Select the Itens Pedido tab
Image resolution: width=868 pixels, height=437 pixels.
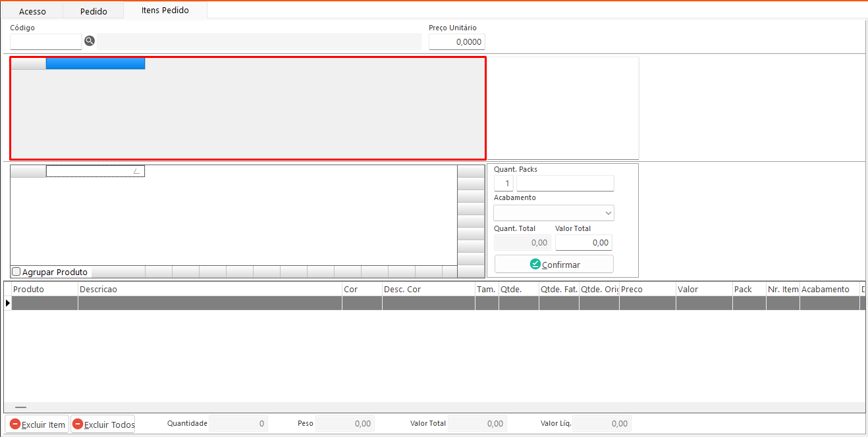[x=165, y=11]
